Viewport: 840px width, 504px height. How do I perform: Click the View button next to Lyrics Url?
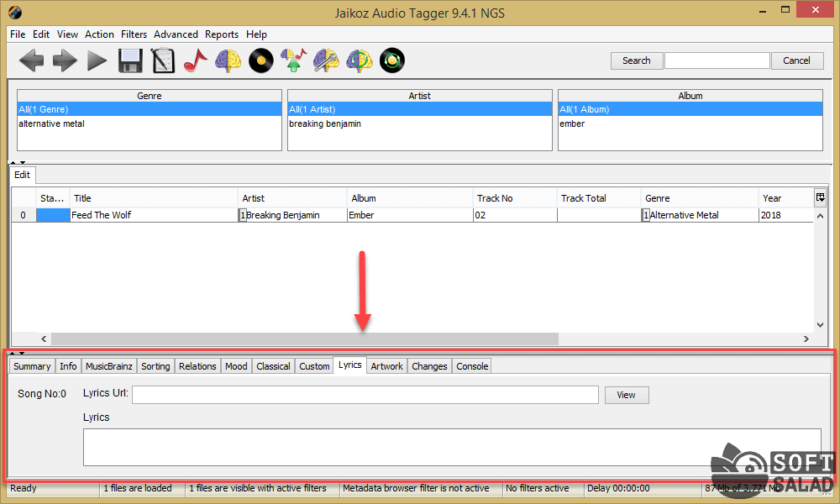pos(626,395)
